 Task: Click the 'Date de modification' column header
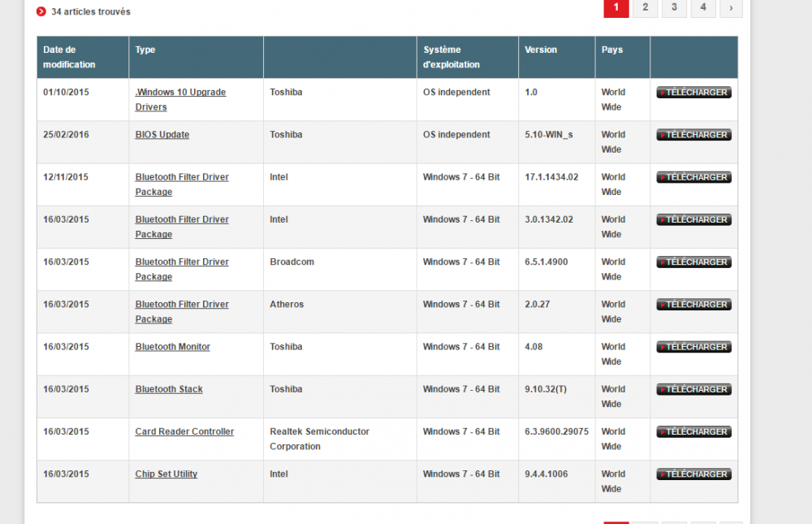(x=69, y=57)
